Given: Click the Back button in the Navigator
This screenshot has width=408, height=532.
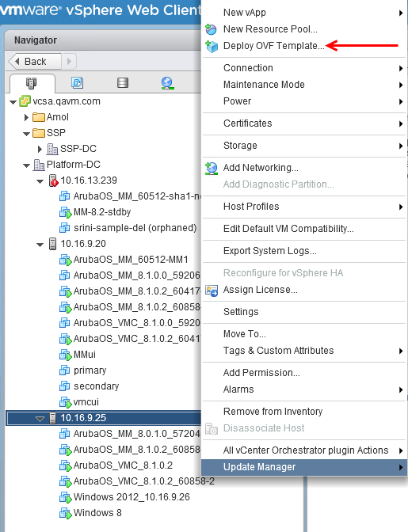Looking at the screenshot, I should click(35, 62).
